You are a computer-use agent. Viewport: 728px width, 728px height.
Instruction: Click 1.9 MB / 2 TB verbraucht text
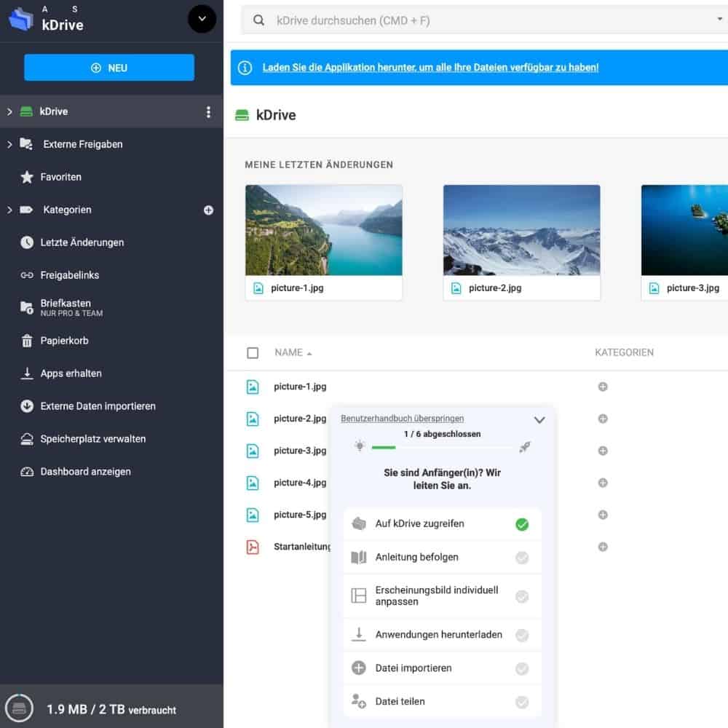tap(111, 710)
